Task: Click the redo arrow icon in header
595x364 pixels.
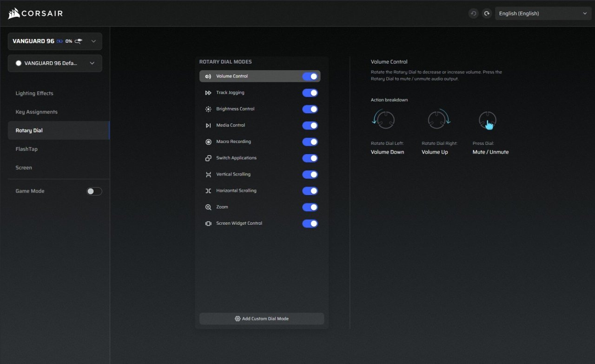Action: click(487, 13)
